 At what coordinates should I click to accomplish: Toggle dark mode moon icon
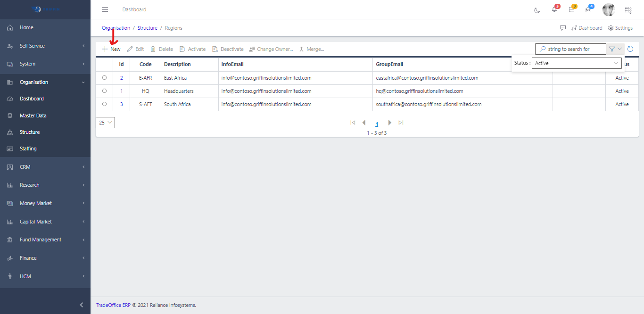pyautogui.click(x=537, y=10)
